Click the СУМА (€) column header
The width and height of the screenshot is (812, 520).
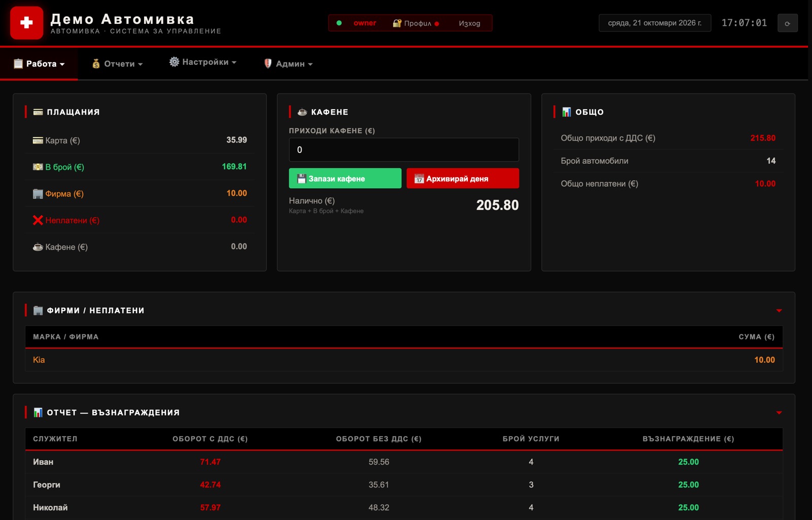(756, 337)
